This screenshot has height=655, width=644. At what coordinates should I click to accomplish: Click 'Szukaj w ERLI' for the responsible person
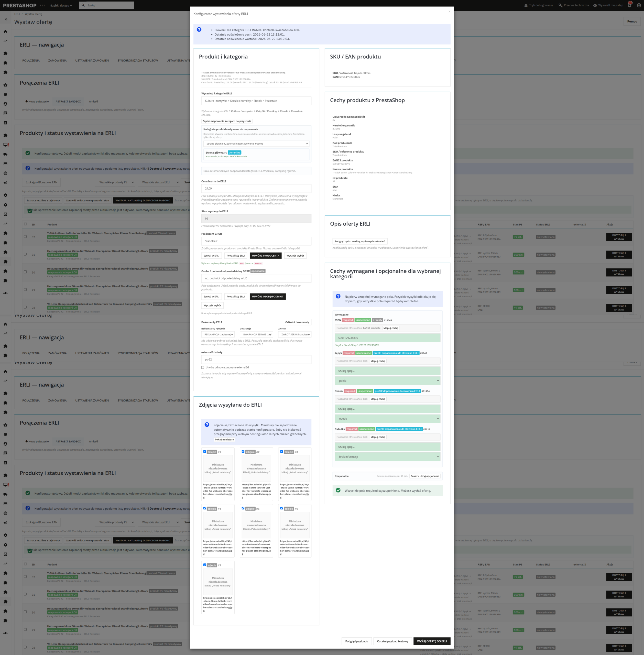(211, 297)
